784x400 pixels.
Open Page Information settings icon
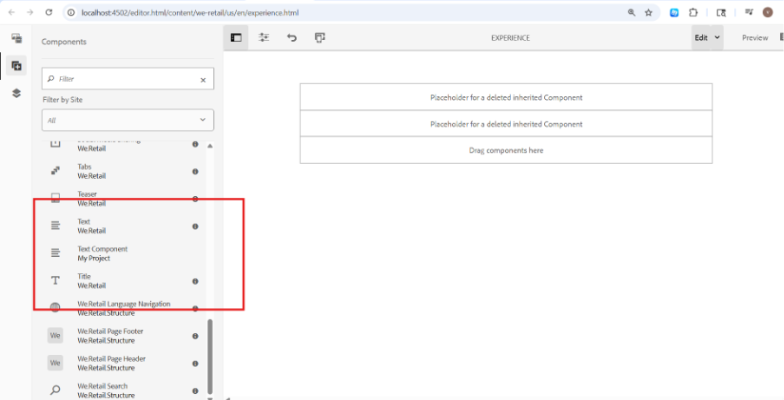pyautogui.click(x=264, y=38)
